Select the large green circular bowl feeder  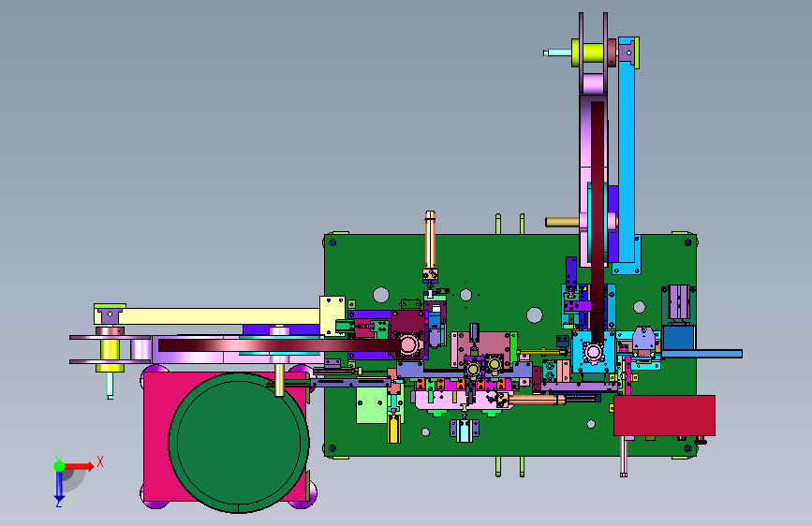(239, 443)
